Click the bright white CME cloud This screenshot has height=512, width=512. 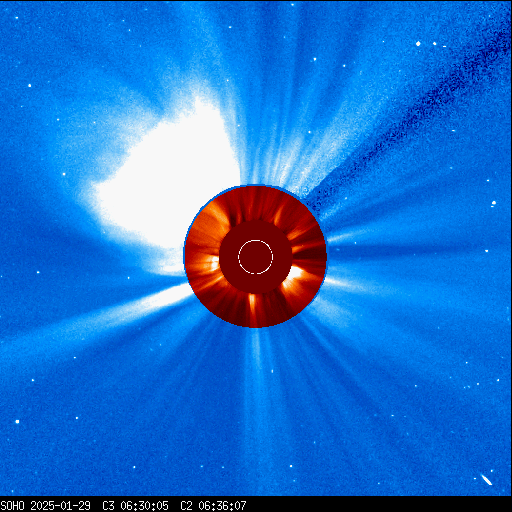click(x=167, y=180)
